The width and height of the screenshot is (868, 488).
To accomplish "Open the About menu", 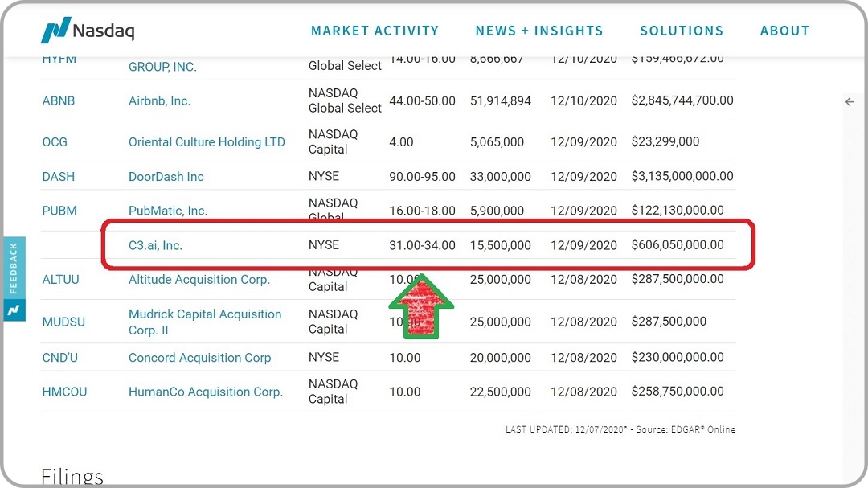I will (784, 31).
